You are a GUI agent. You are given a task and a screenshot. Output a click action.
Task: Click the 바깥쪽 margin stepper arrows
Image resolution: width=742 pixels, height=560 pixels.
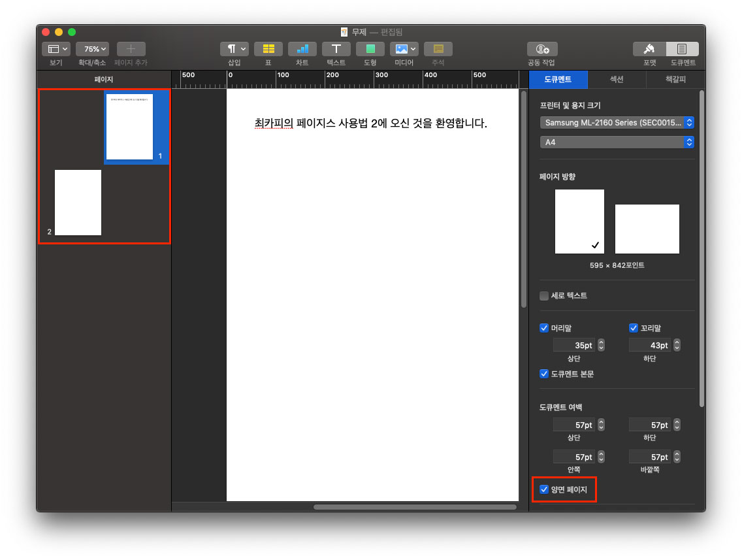(677, 457)
